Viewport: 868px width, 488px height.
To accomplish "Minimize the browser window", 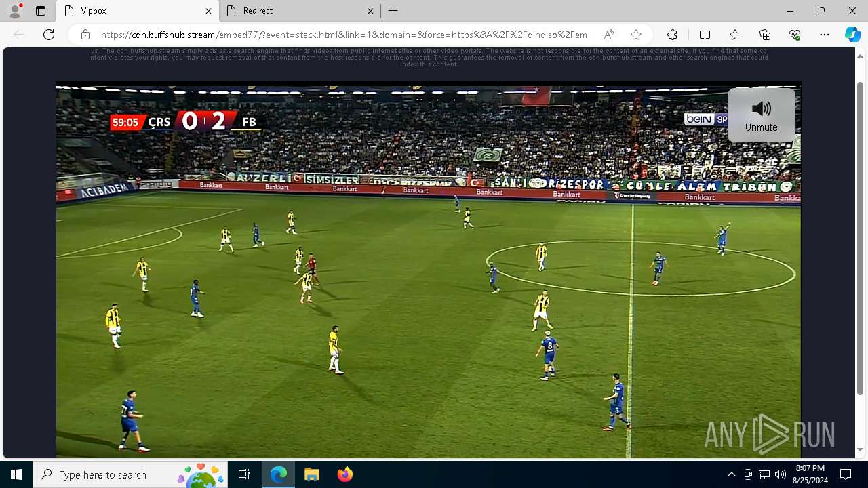I will 790,11.
